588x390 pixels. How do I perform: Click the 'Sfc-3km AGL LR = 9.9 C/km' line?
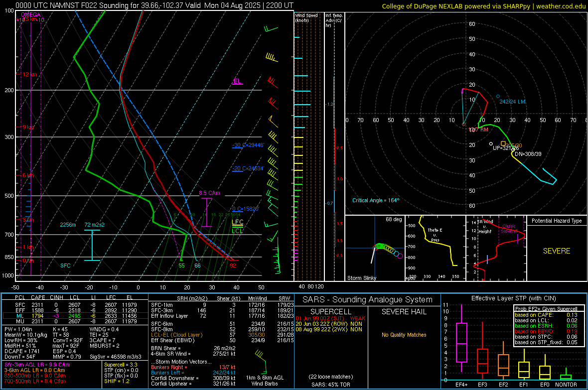tap(37, 365)
